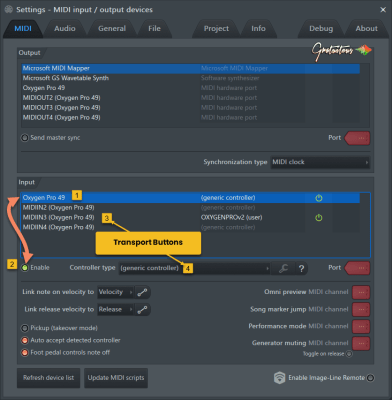
Task: Select MIDIOUT4 (Oxygen Pro 49) output
Action: click(191, 118)
